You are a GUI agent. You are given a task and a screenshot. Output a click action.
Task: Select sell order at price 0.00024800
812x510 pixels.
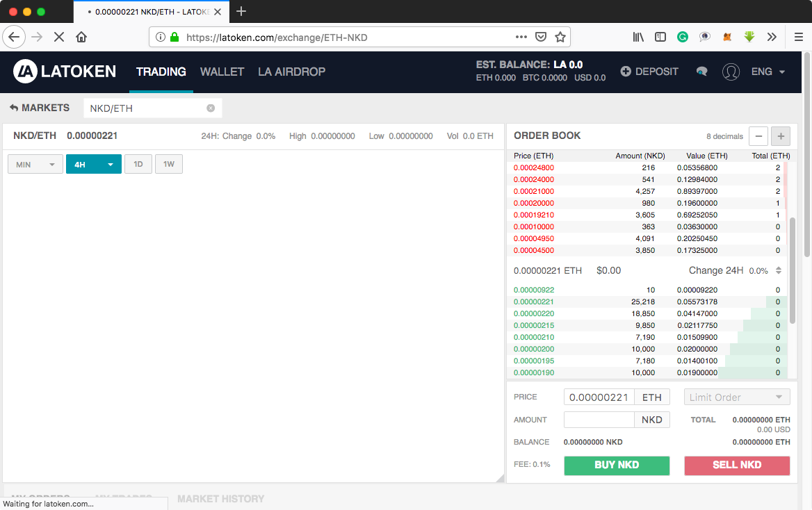[x=647, y=167]
